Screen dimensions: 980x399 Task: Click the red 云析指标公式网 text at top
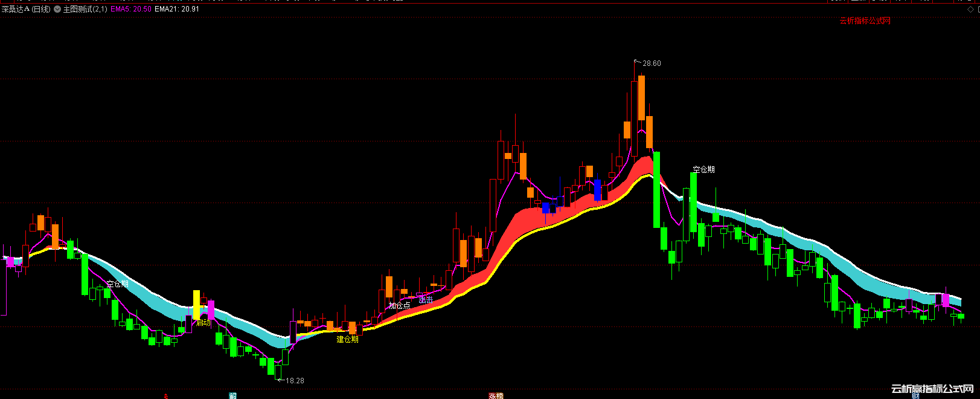coord(865,21)
